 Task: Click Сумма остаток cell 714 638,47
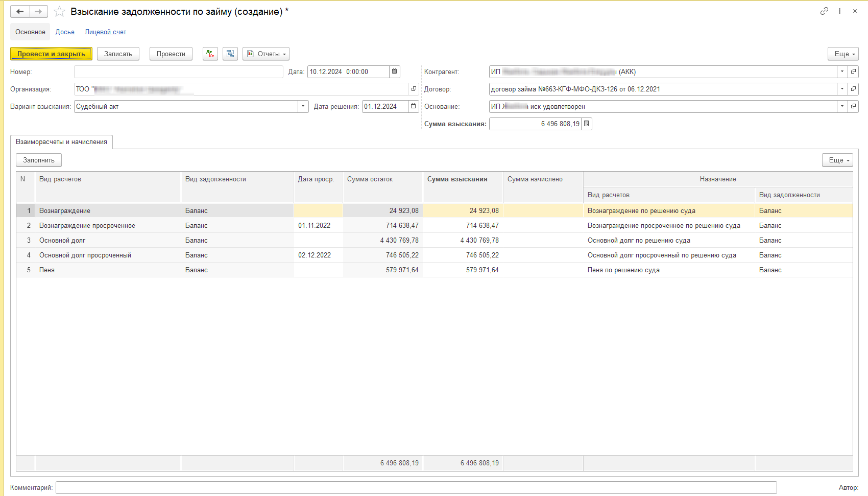[383, 225]
